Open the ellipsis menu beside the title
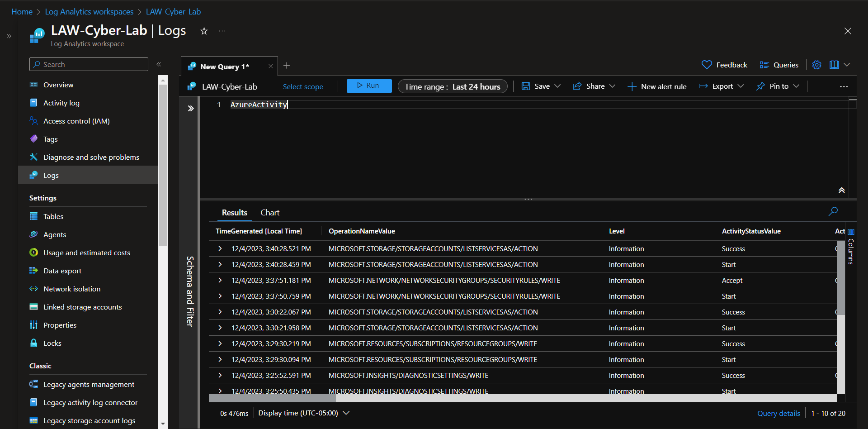The image size is (868, 429). [222, 31]
